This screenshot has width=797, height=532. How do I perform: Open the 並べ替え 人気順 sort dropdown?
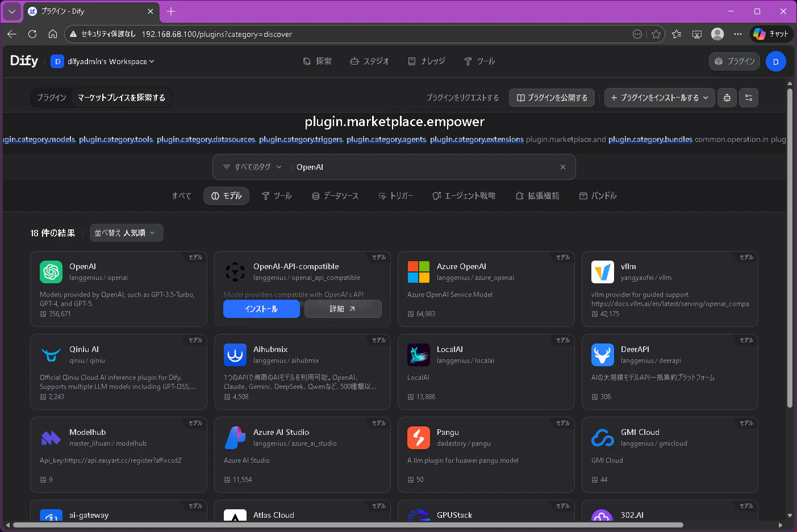click(126, 233)
